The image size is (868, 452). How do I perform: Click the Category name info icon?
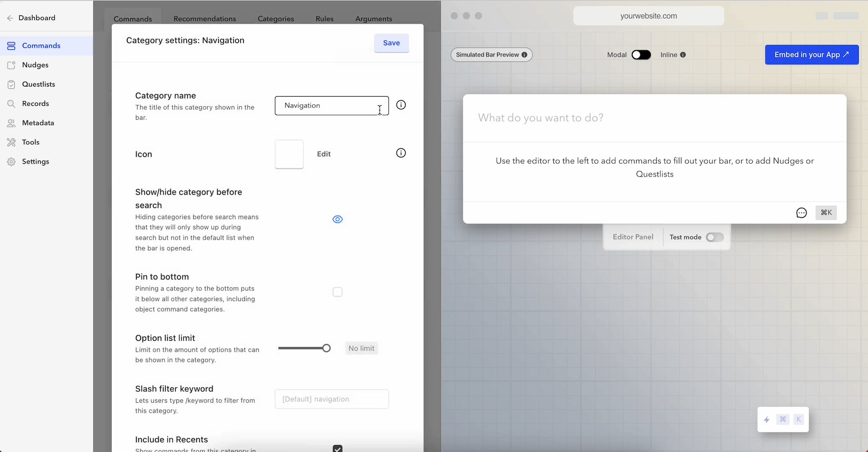pyautogui.click(x=401, y=105)
